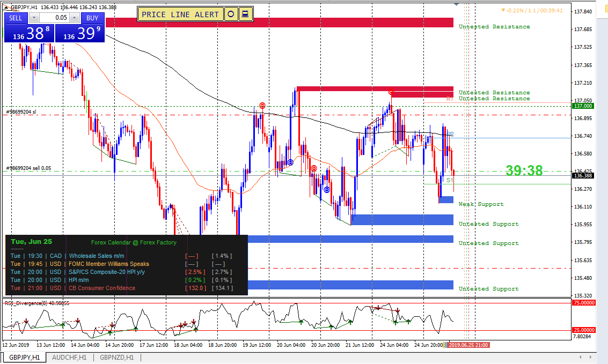The height and width of the screenshot is (364, 608).
Task: Switch to the GBPJPY,H1 chart tab
Action: [25, 358]
